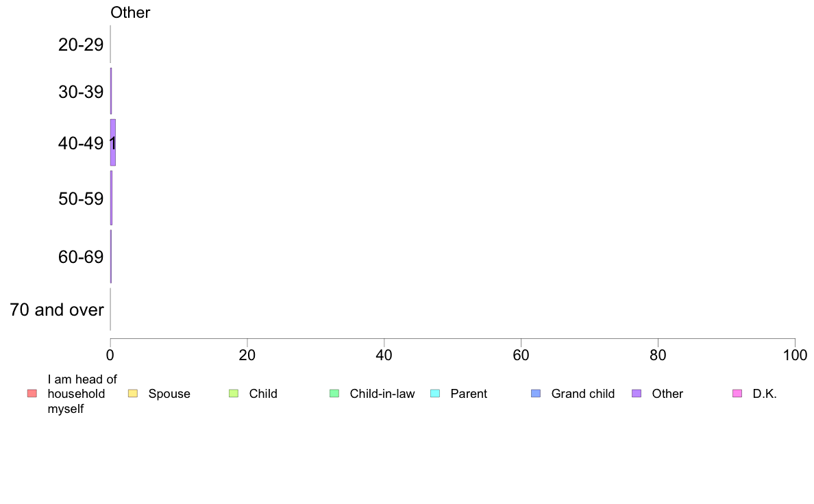Select the 60-69 purple bar
The height and width of the screenshot is (504, 814).
tap(111, 256)
